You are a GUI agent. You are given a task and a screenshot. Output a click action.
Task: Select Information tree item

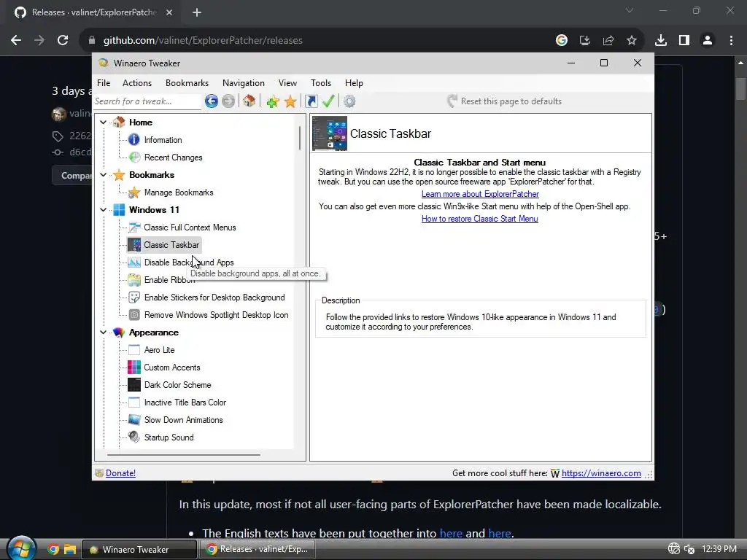[163, 140]
